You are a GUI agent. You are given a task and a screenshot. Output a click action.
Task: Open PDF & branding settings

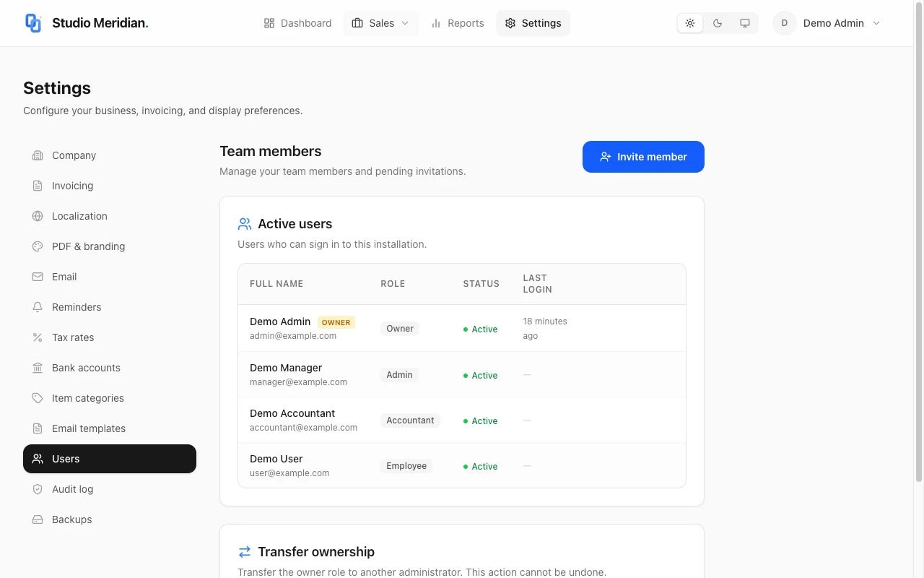tap(110, 246)
